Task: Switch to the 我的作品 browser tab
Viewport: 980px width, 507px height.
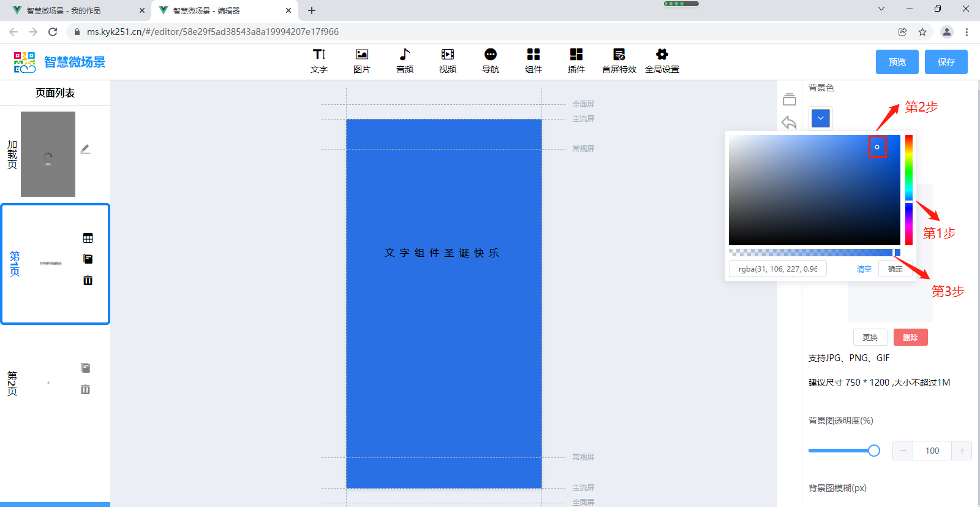Action: click(77, 10)
